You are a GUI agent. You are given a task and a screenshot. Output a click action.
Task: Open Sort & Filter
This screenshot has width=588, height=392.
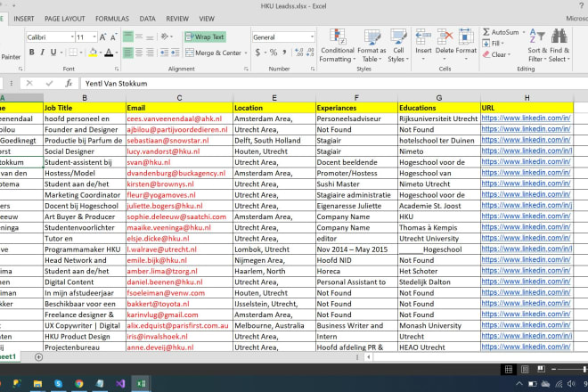click(537, 45)
